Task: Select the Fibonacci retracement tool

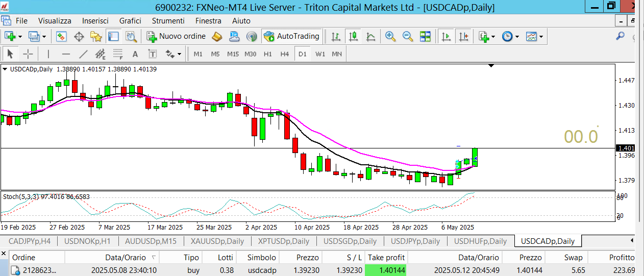Action: (118, 54)
